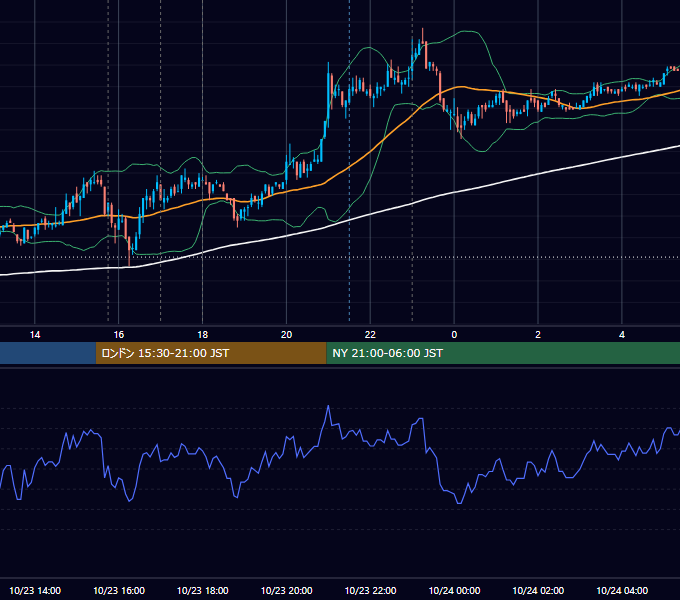
Task: Click the 10/23 16:00 time label
Action: coord(119,590)
